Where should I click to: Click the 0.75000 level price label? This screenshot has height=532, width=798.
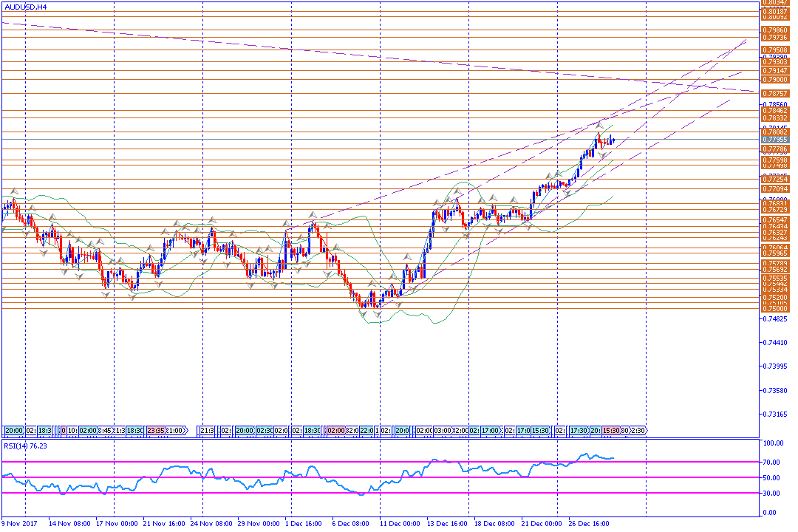(x=774, y=309)
